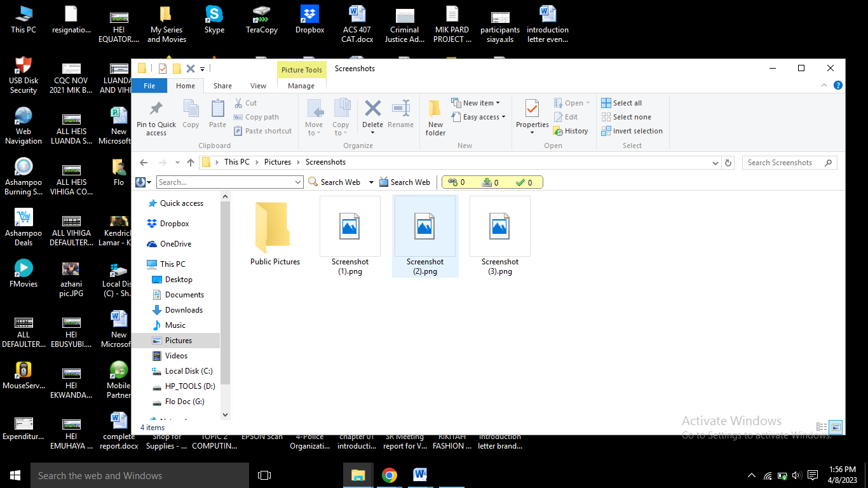868x488 pixels.
Task: Click the Delete X icon
Action: [373, 108]
